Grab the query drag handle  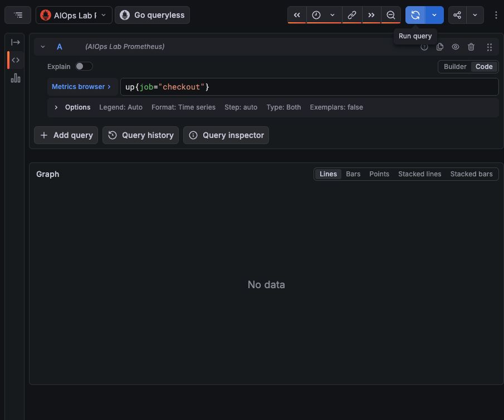click(490, 47)
